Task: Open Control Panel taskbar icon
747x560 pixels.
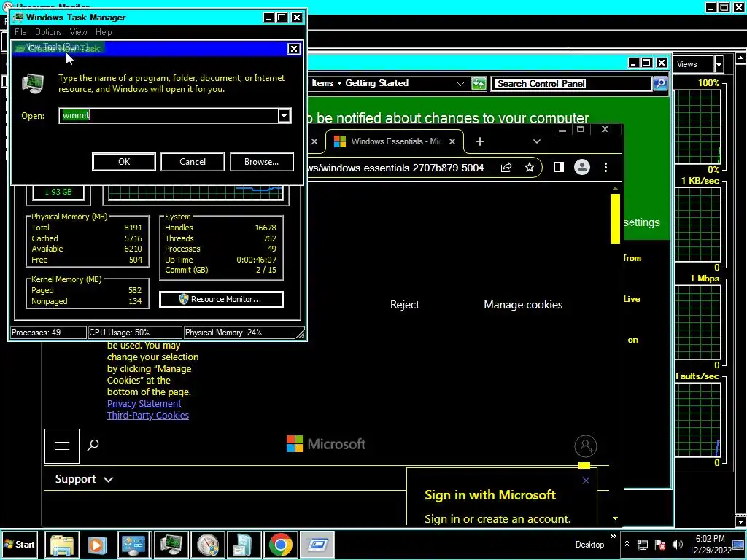Action: [x=134, y=544]
